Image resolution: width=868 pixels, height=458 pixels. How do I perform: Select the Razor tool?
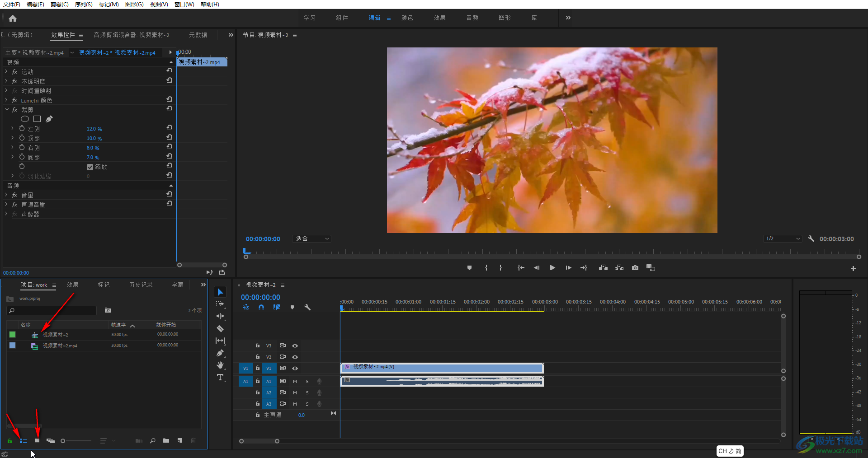click(220, 328)
